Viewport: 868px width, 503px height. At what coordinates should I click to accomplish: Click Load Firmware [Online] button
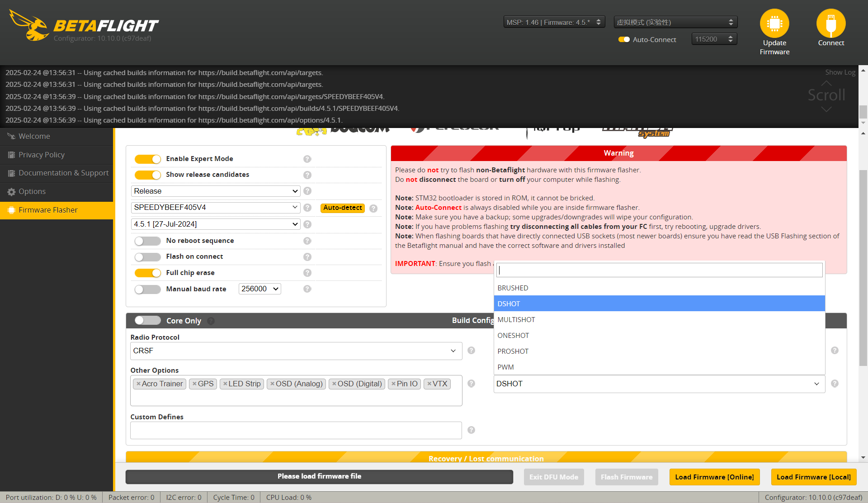[x=714, y=477]
